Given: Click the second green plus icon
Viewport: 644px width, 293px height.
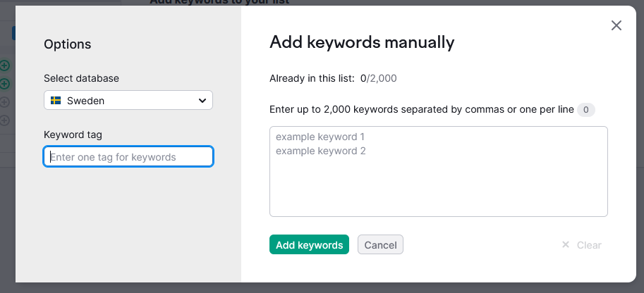Looking at the screenshot, I should [x=5, y=84].
